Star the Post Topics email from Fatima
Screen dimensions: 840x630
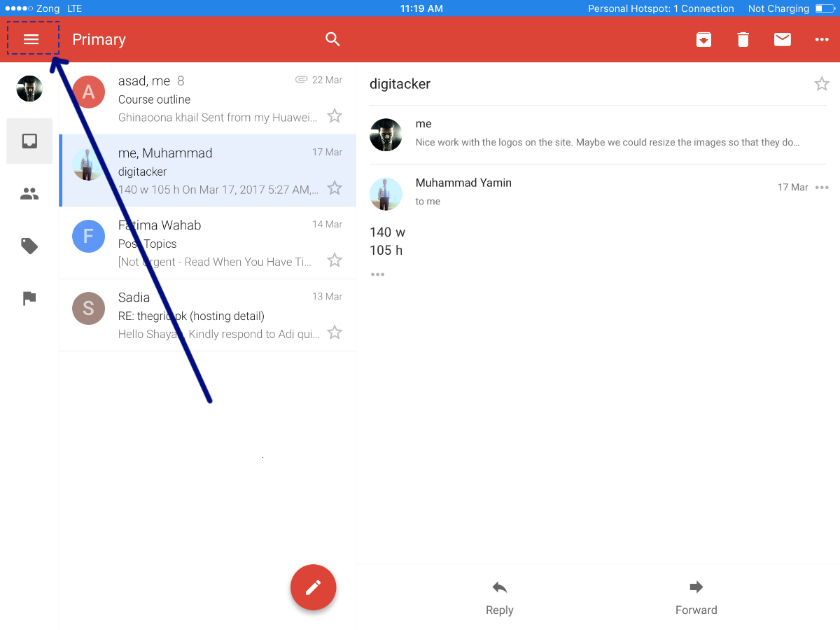click(x=335, y=260)
